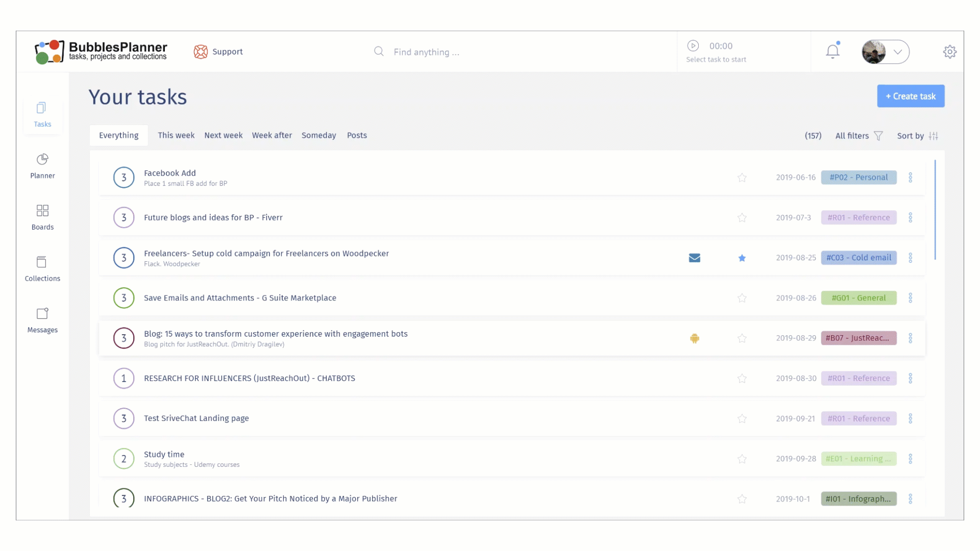
Task: Click the task list vertical scrollbar
Action: [935, 210]
